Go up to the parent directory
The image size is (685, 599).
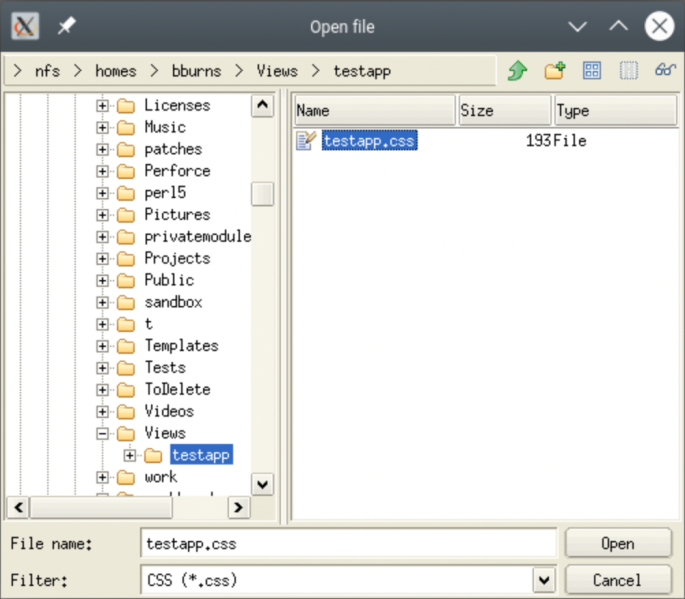pyautogui.click(x=517, y=71)
